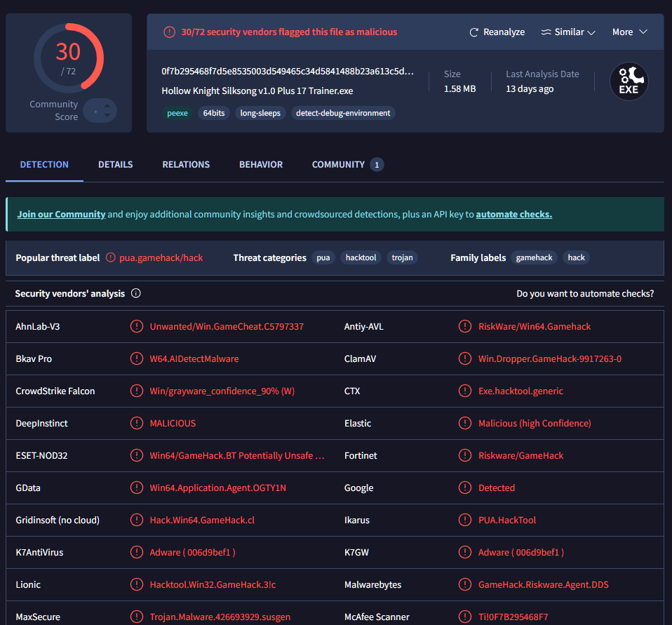672x625 pixels.
Task: Click the 1.58 MB size value
Action: point(460,88)
